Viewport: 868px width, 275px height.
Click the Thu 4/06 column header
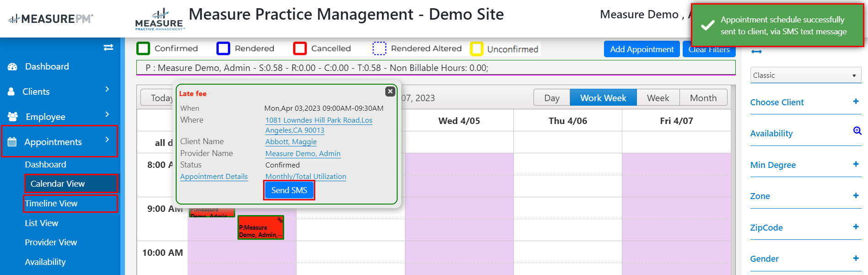pyautogui.click(x=568, y=121)
